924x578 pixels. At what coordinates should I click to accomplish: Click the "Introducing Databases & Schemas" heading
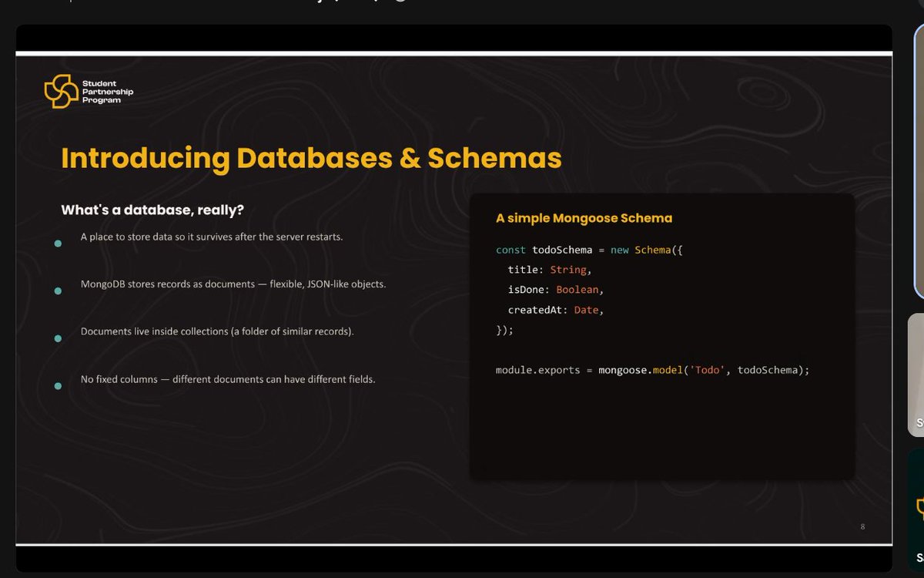[311, 158]
